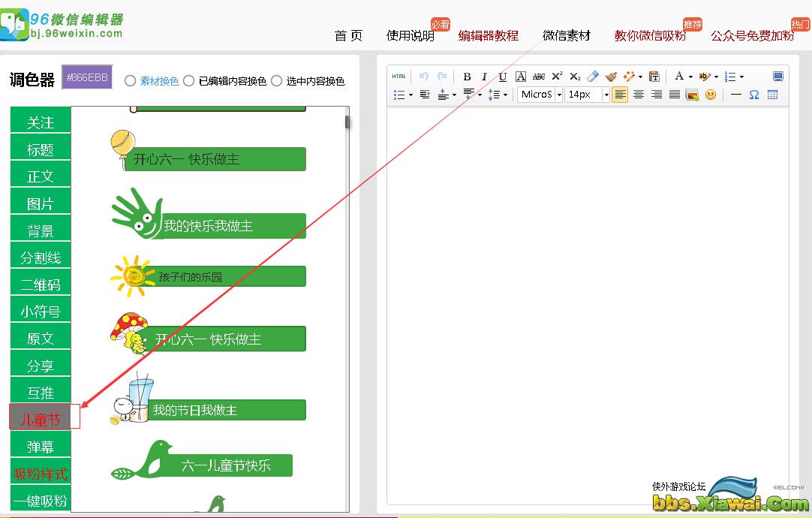The height and width of the screenshot is (518, 812).
Task: Pick the 孩子们的乐园 sun banner template
Action: pyautogui.click(x=209, y=276)
